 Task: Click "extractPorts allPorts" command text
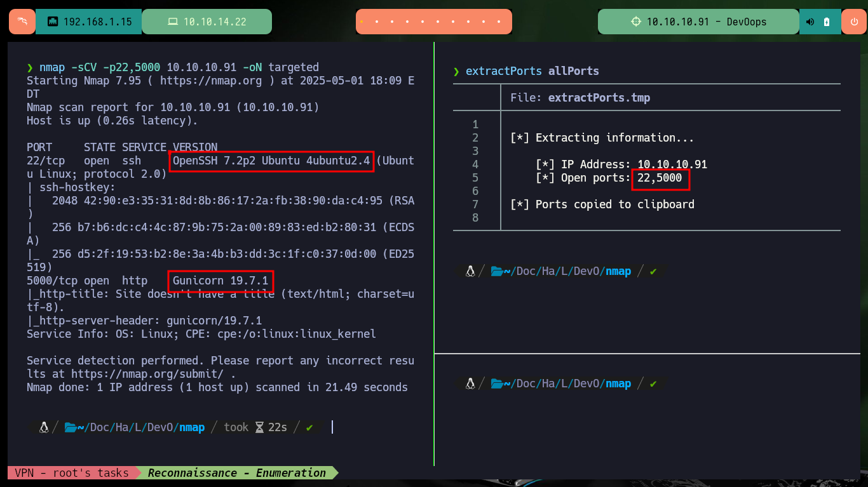tap(532, 70)
